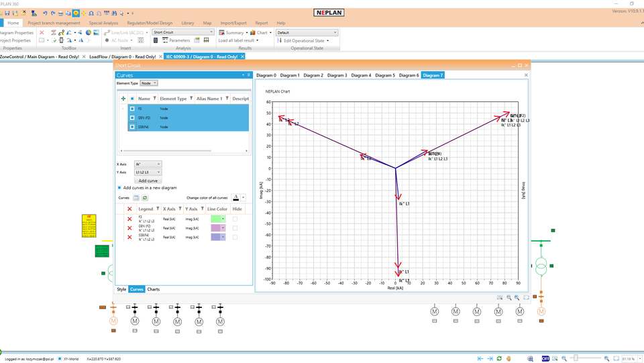The image size is (644, 363).
Task: Click chart fit-to-view icon below the chart
Action: coord(526,298)
